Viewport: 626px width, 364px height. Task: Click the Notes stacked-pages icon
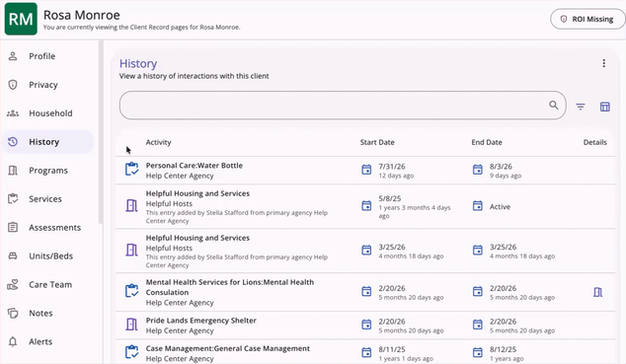(x=13, y=313)
